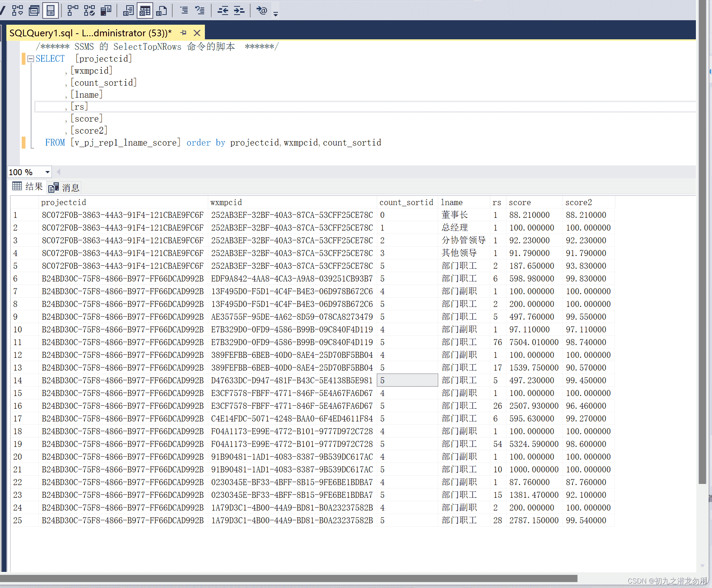
Task: Click the Results to Text icon
Action: (128, 10)
